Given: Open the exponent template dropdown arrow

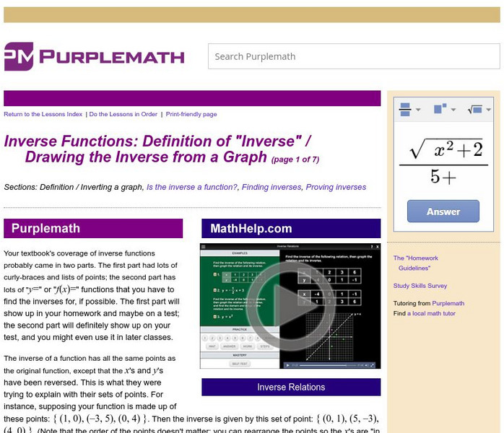Looking at the screenshot, I should point(453,110).
